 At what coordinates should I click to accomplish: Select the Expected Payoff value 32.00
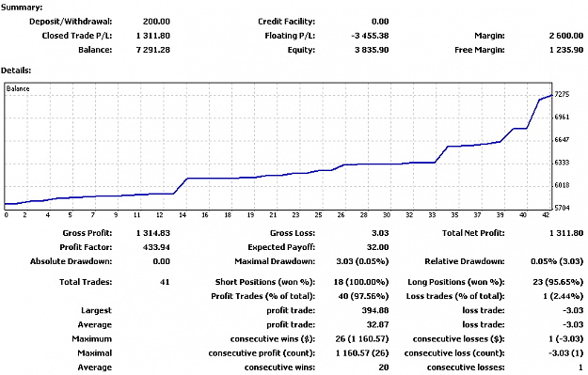point(377,247)
